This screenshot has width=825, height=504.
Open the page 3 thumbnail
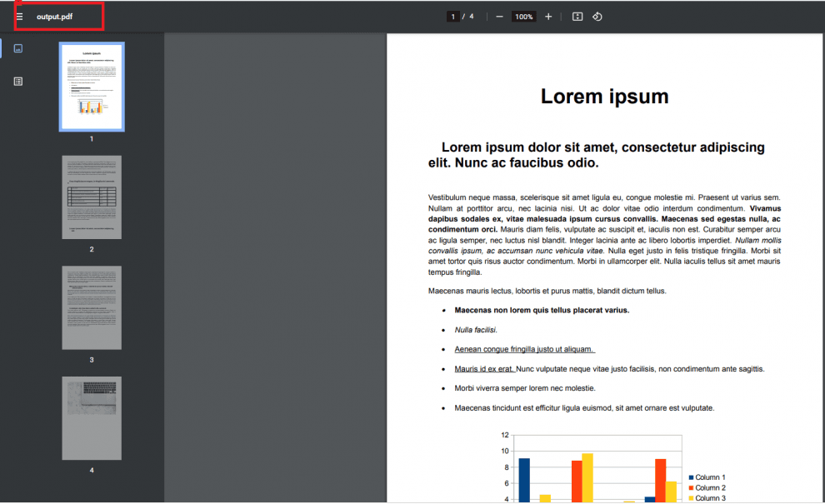point(92,307)
